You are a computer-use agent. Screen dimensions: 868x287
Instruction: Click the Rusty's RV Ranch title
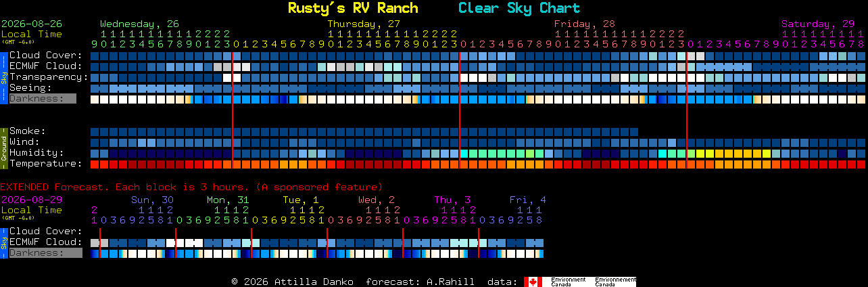pos(353,8)
